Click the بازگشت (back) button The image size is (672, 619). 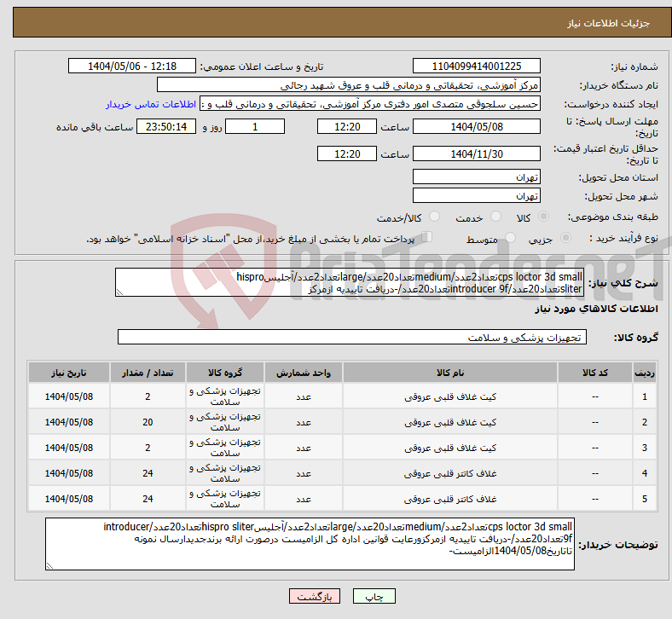click(314, 596)
